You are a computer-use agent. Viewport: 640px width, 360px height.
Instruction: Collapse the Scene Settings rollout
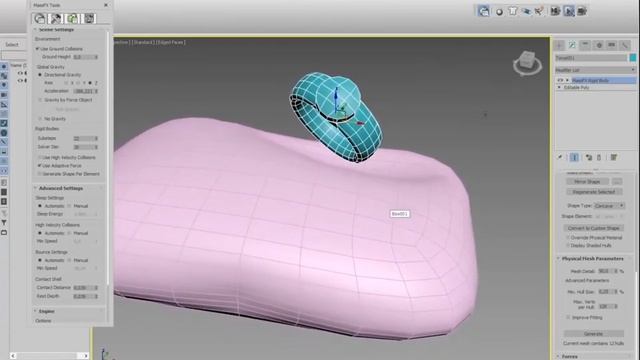pos(56,30)
